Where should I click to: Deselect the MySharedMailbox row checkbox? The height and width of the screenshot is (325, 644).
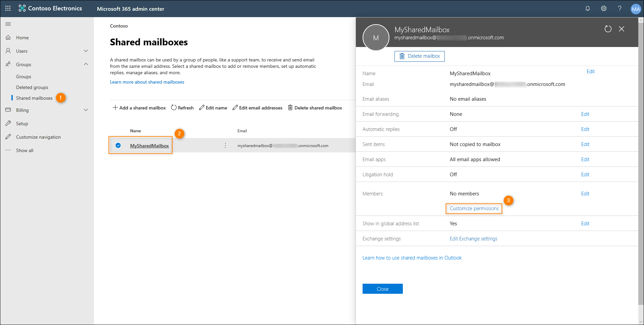pyautogui.click(x=118, y=145)
